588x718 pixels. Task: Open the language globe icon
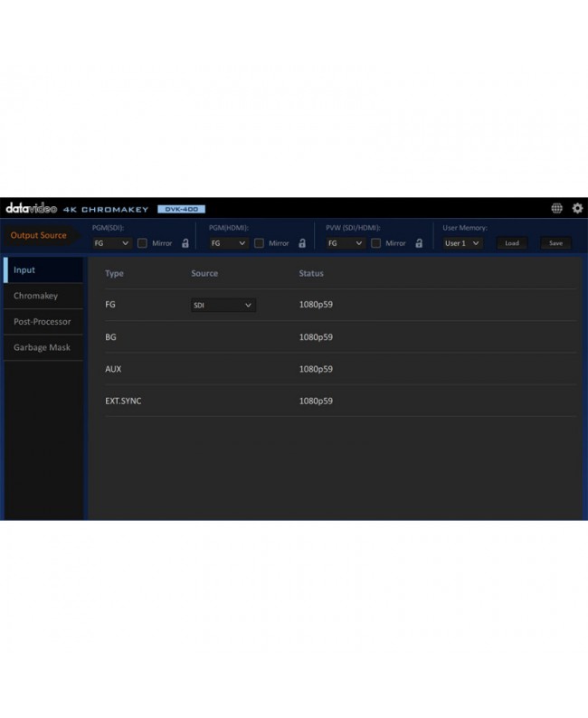(x=556, y=208)
